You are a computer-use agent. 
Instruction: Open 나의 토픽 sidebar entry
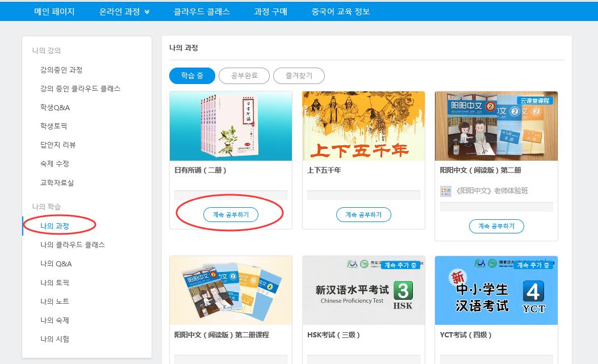point(55,283)
